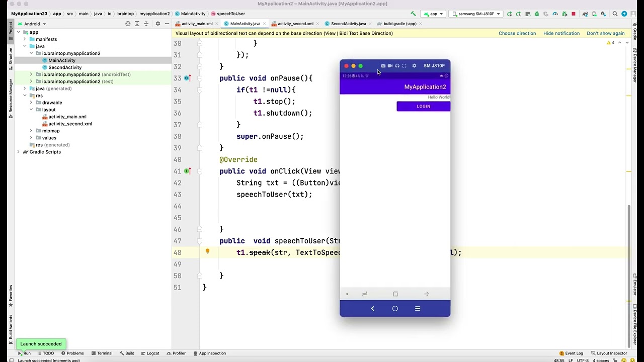This screenshot has height=362, width=644.
Task: Take a screenshot in the device mirror window
Action: click(383, 66)
